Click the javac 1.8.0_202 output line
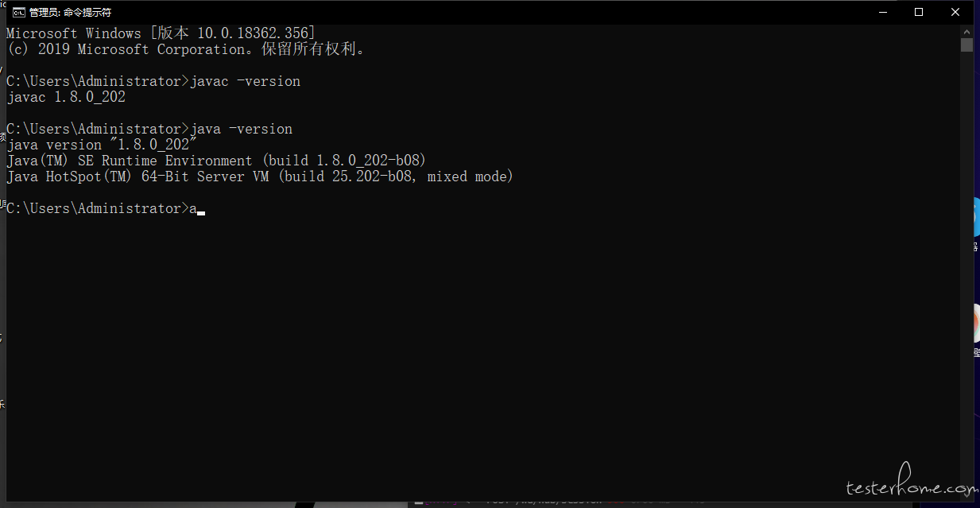 click(x=66, y=97)
